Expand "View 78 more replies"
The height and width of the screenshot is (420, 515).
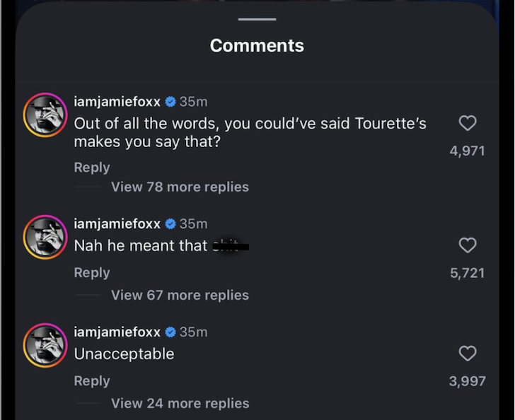[180, 187]
